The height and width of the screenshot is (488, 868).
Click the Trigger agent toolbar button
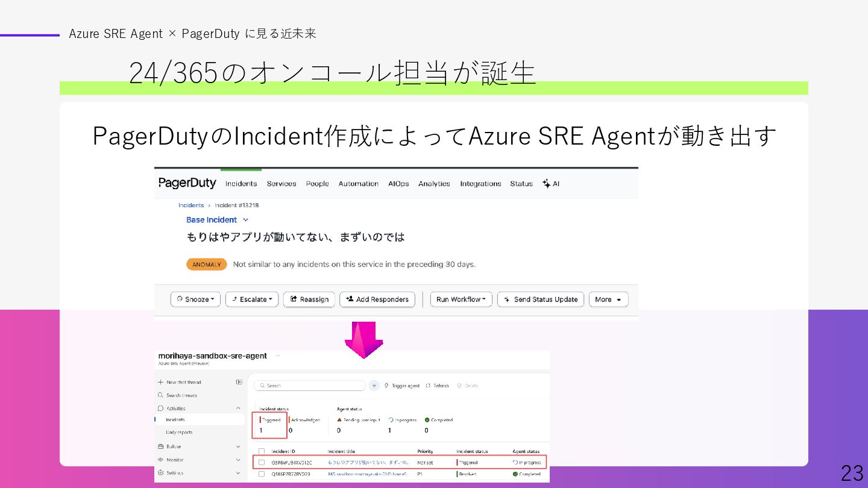401,386
